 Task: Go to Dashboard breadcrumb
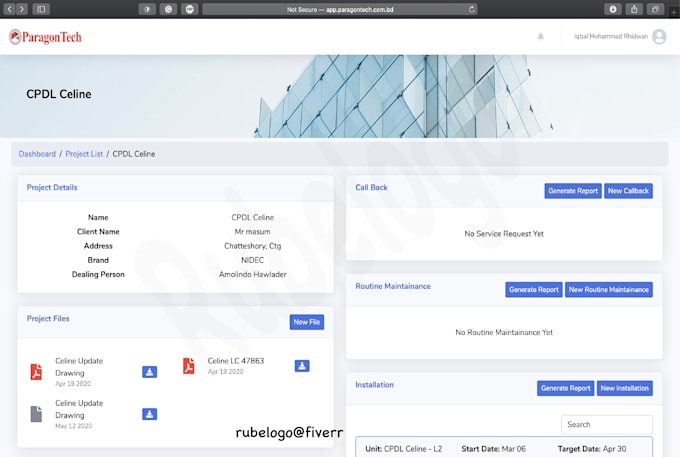coord(37,154)
